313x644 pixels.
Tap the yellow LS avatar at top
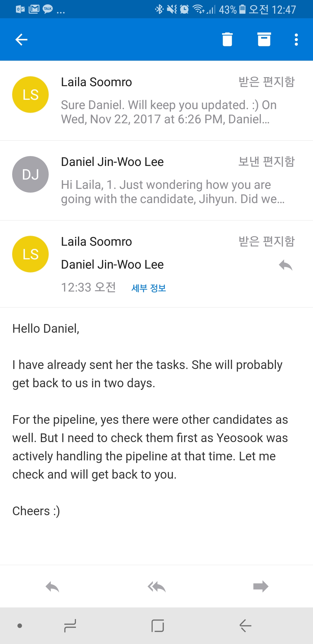click(x=30, y=95)
